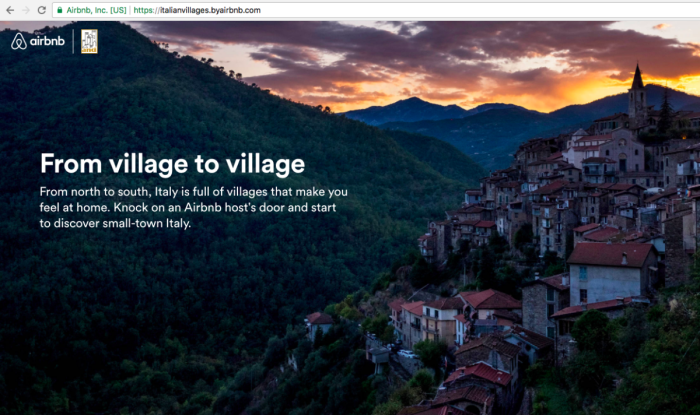
Task: Click the Airbnb Bélo symbol logo
Action: coord(19,41)
